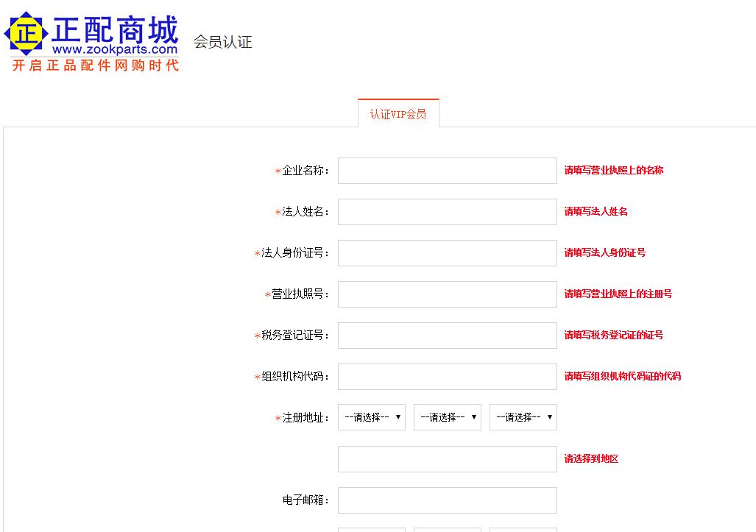Click hint 请填写营业执照上的名称

click(x=614, y=170)
